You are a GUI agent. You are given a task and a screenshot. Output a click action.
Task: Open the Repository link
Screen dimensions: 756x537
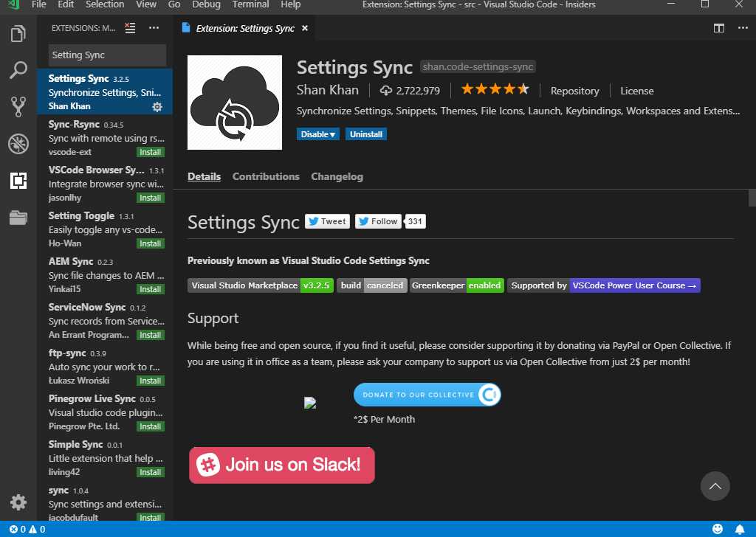[x=574, y=91]
